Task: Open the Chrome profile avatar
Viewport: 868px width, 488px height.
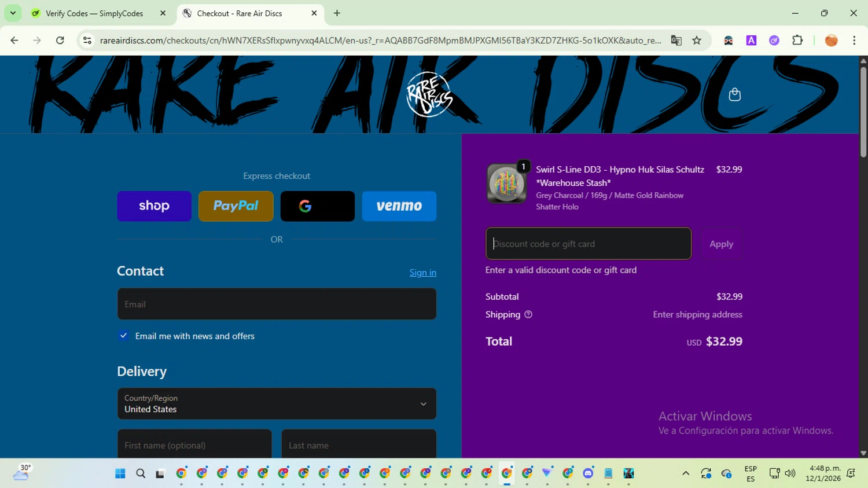Action: pyautogui.click(x=831, y=41)
